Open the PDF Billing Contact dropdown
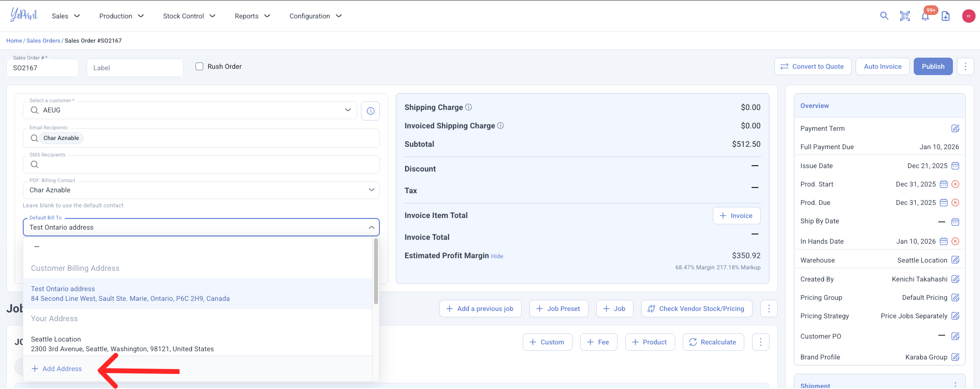Image resolution: width=980 pixels, height=389 pixels. [x=371, y=190]
